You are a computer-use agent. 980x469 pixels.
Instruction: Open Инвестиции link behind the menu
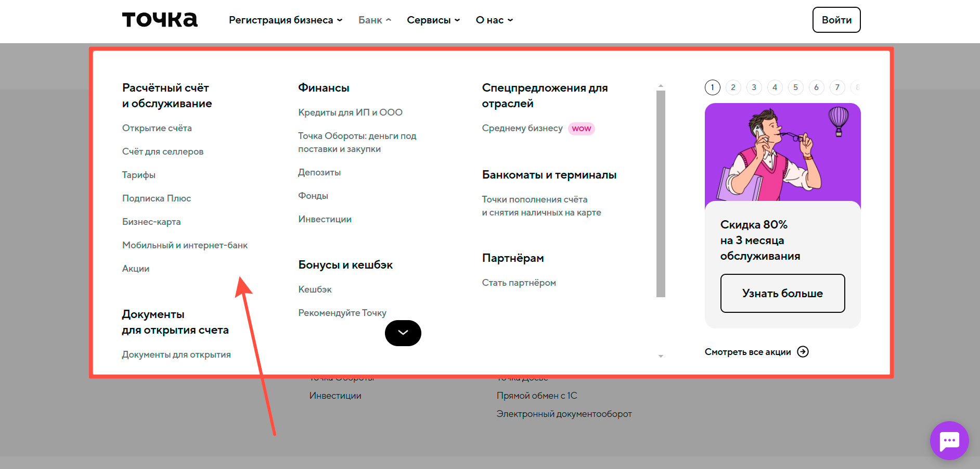point(335,396)
